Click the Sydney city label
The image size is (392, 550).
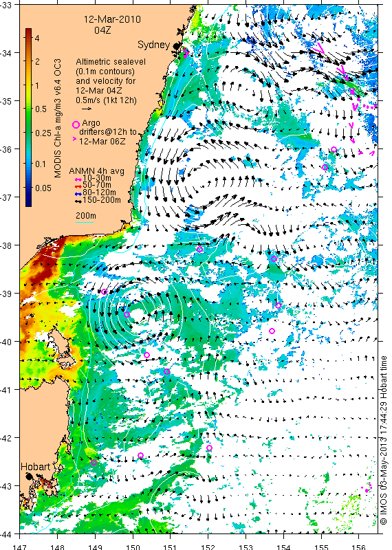click(x=154, y=45)
